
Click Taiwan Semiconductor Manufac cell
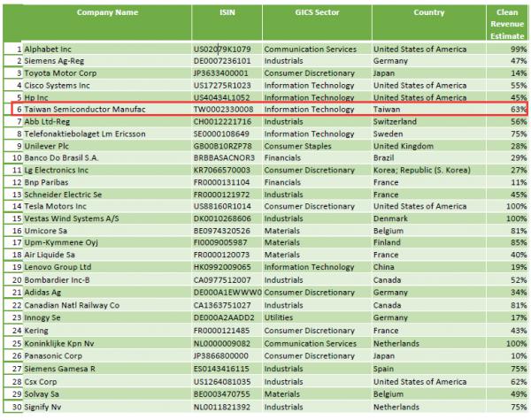click(x=107, y=110)
